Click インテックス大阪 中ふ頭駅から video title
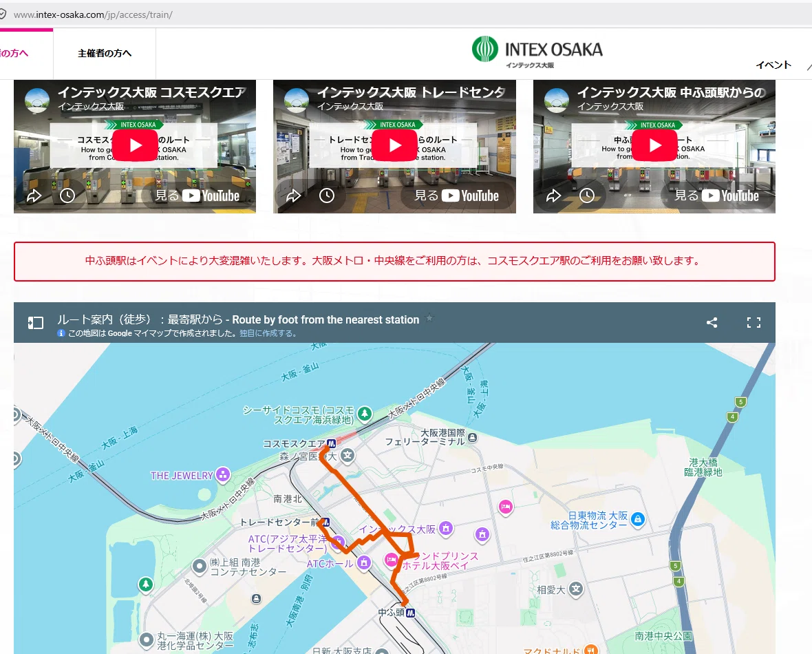 click(x=672, y=92)
